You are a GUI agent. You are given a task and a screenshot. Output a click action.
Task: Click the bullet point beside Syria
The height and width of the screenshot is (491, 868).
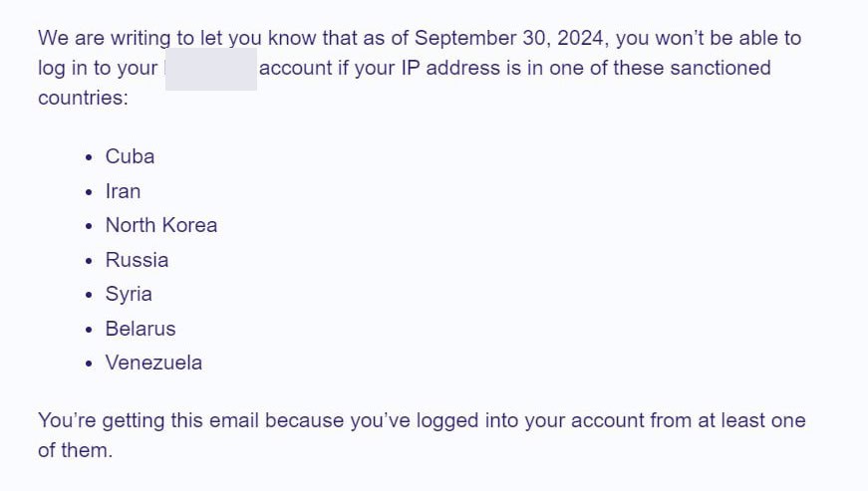click(89, 295)
